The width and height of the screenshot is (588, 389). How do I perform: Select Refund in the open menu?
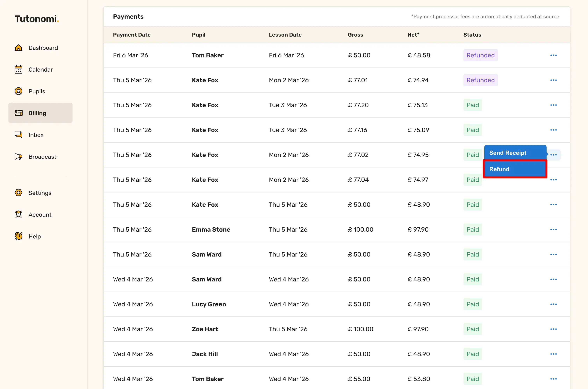[x=515, y=169]
